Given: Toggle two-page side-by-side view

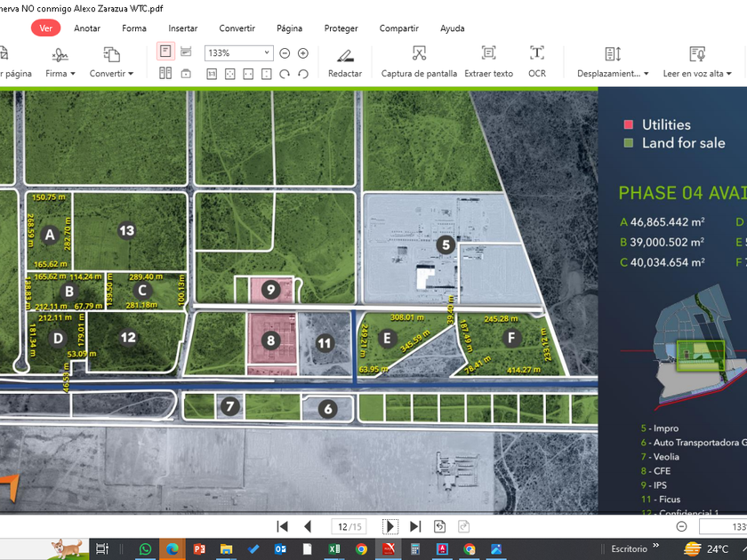Looking at the screenshot, I should pyautogui.click(x=165, y=74).
